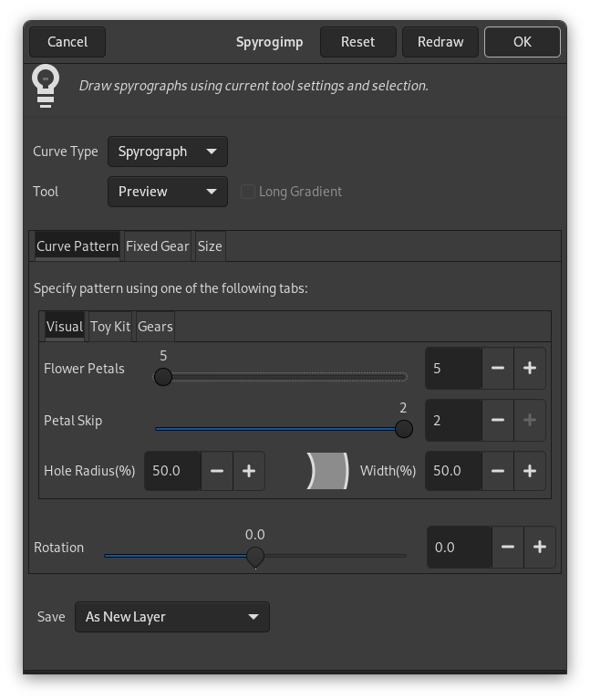Switch to the Fixed Gear tab
Image resolution: width=590 pixels, height=700 pixels.
[x=157, y=246]
